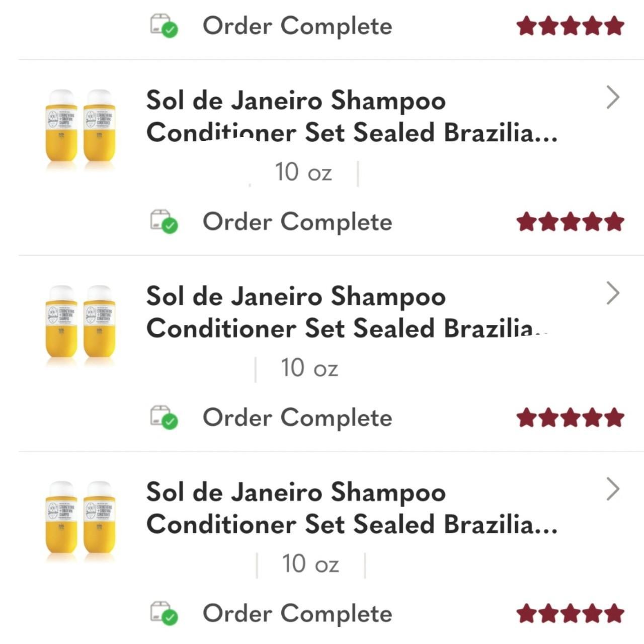Select Order Complete on the bottom order
Screen dimensions: 644x644
point(296,613)
